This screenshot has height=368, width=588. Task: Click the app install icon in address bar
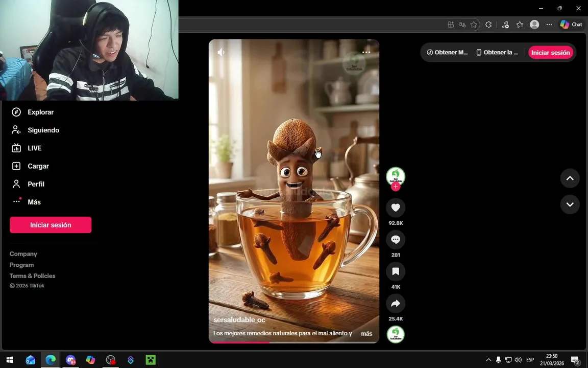[451, 25]
